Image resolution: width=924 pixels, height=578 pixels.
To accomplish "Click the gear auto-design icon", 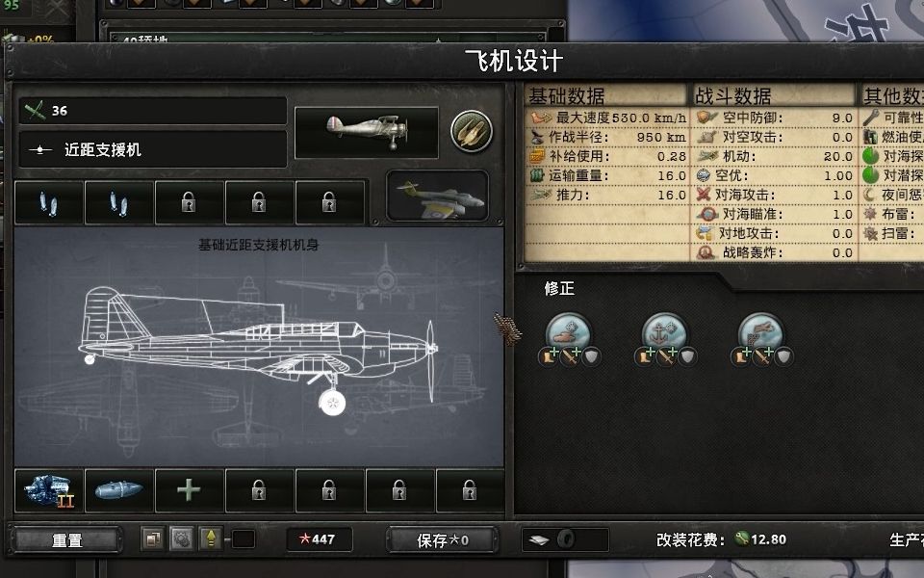I will [x=182, y=539].
